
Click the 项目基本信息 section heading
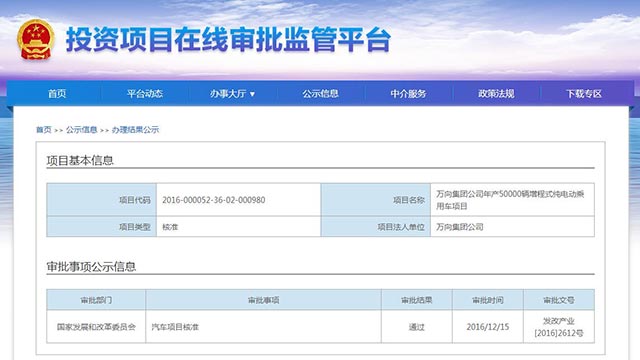(x=80, y=160)
